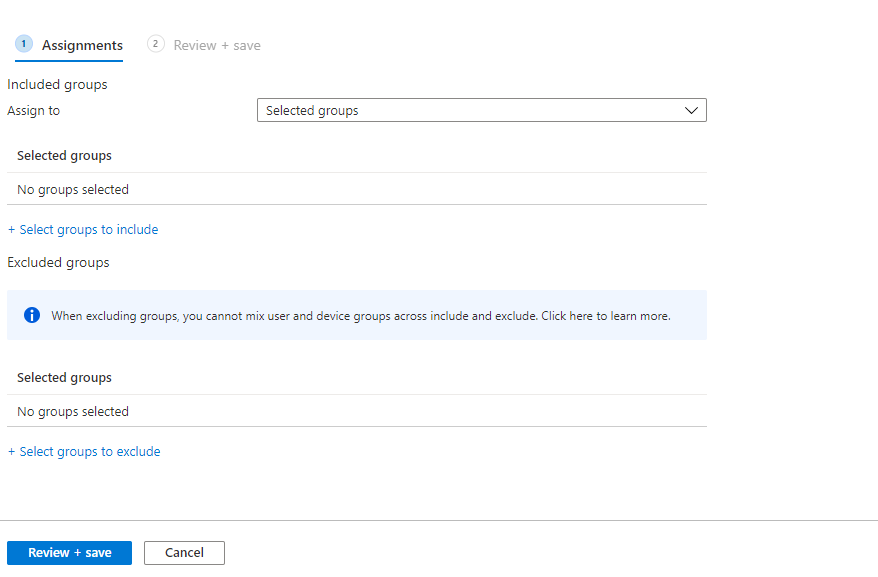This screenshot has height=577, width=878.
Task: Click the step 2 circle icon
Action: pos(155,44)
